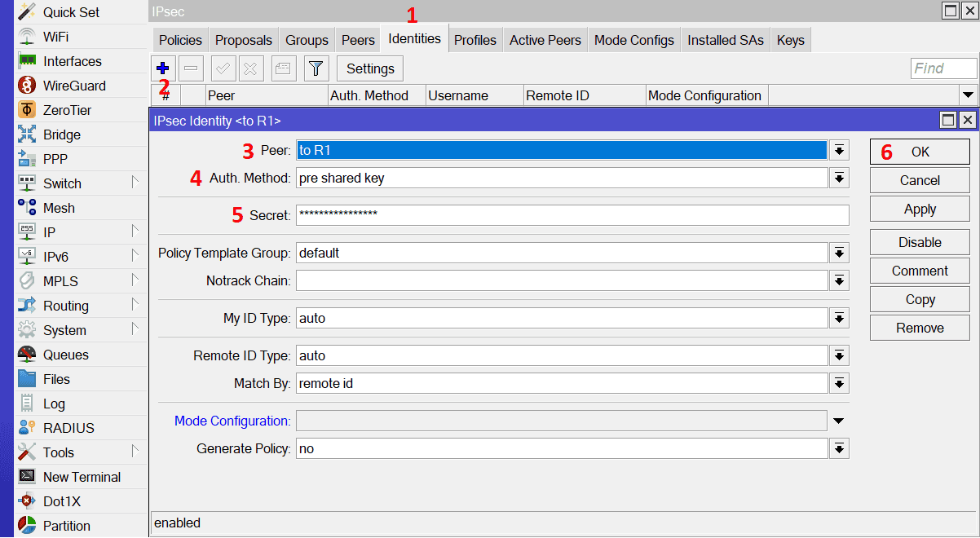This screenshot has width=980, height=538.
Task: Switch to the Installed SAs tab
Action: coord(725,40)
